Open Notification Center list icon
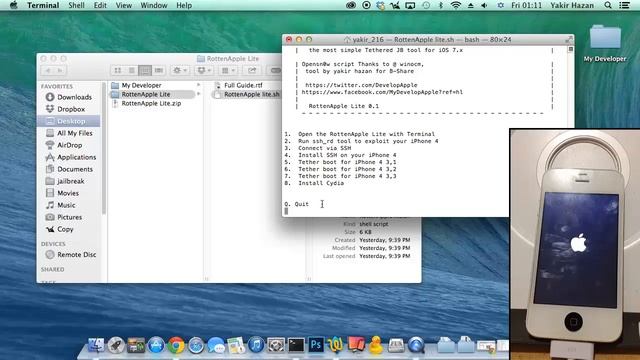 [x=624, y=5]
